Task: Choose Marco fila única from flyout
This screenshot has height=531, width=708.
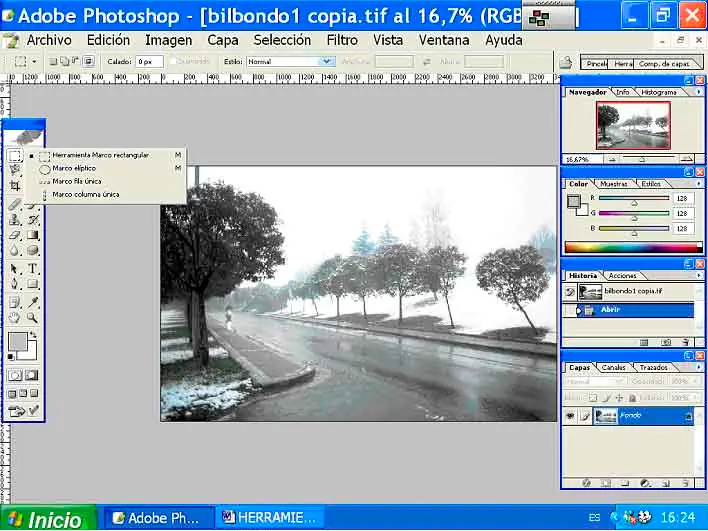Action: point(105,182)
